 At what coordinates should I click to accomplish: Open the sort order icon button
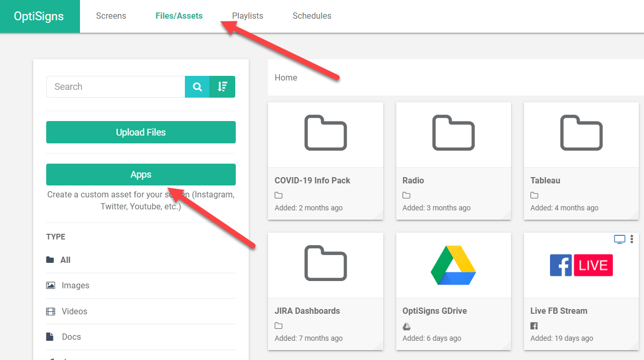223,87
